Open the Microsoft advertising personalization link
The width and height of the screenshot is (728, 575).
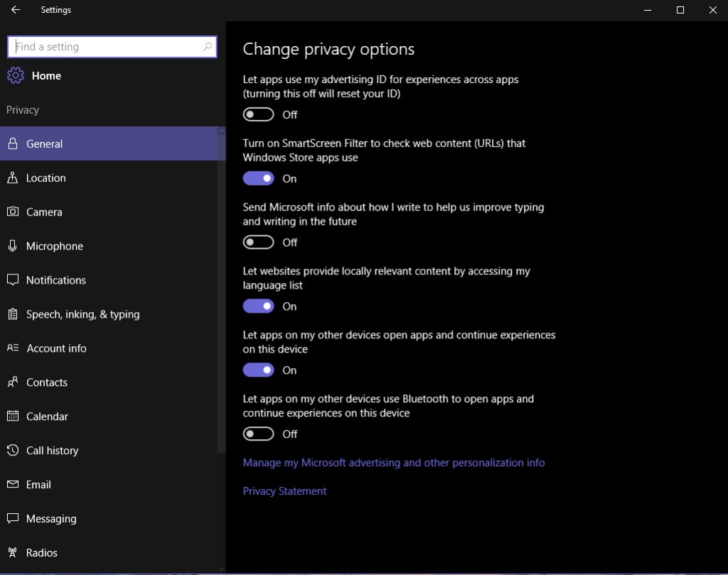(x=394, y=462)
